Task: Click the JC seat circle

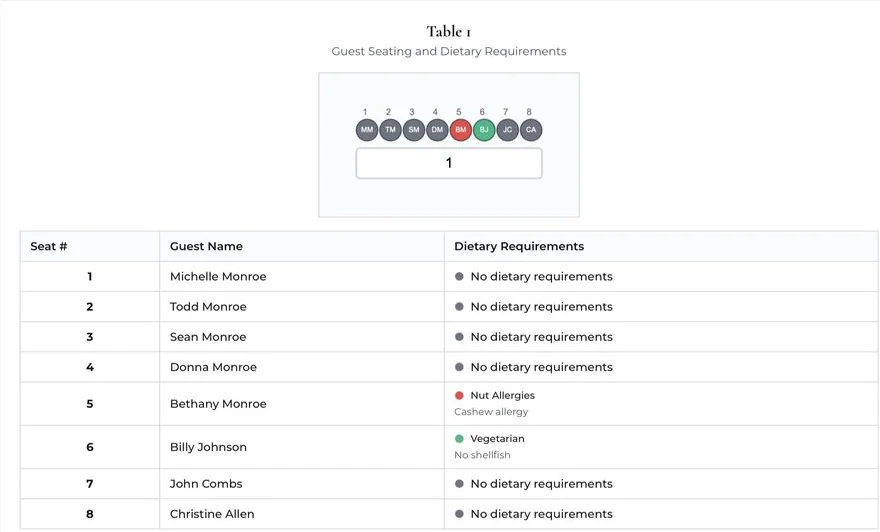Action: coord(507,130)
